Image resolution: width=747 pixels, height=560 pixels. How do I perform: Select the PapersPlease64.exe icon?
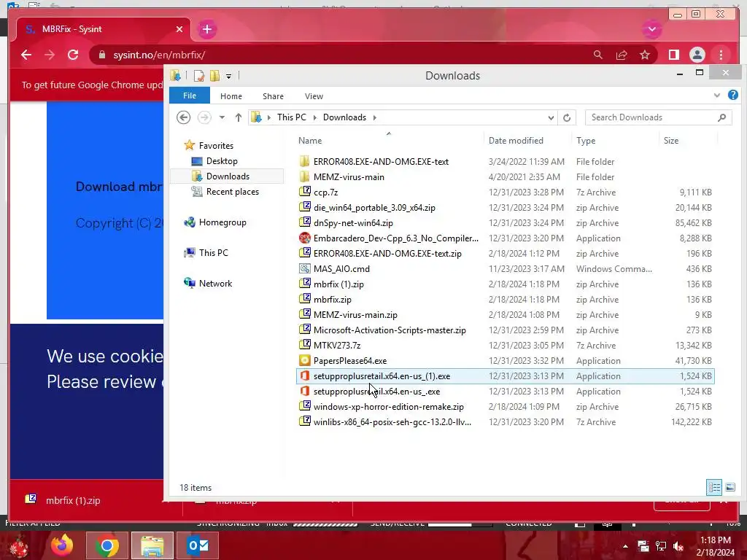tap(305, 360)
